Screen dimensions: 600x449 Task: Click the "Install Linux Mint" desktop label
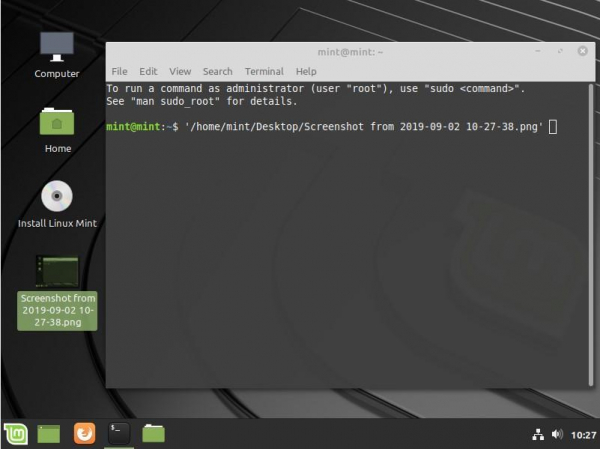point(57,224)
